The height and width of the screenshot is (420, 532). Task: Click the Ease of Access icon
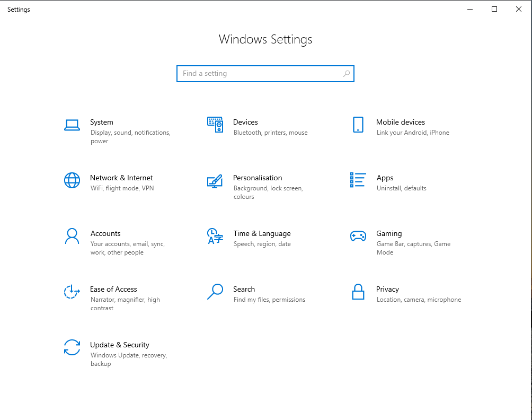(x=72, y=292)
